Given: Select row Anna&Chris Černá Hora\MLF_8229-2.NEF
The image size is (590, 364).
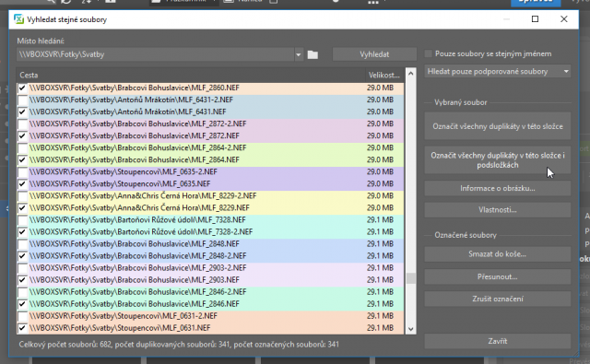Looking at the screenshot, I should pos(210,196).
